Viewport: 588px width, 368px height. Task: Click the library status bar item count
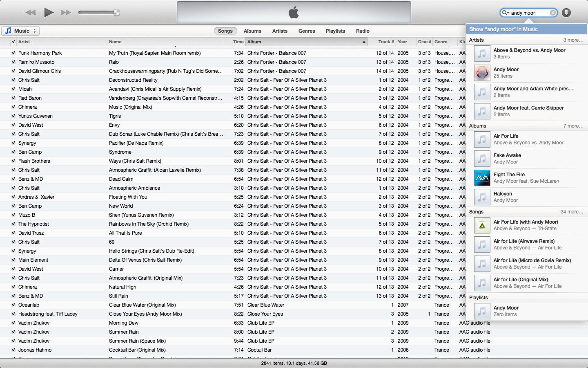click(x=294, y=363)
